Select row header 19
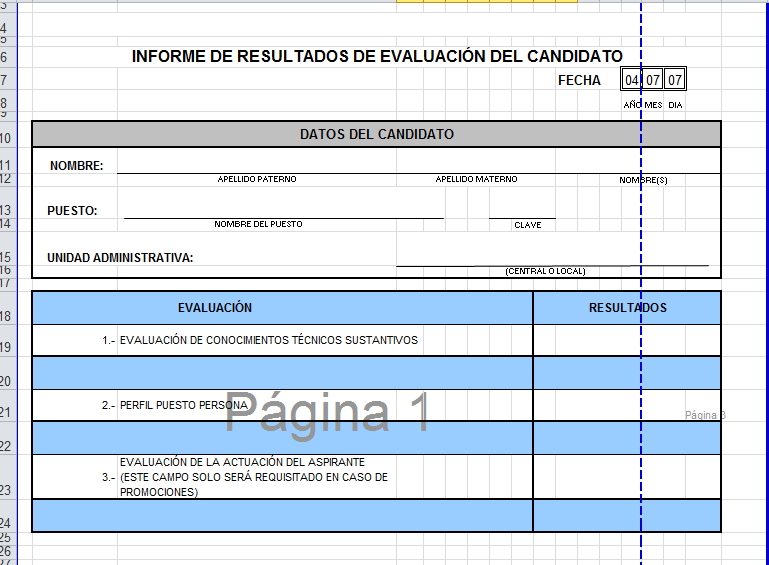The height and width of the screenshot is (565, 769). click(8, 340)
